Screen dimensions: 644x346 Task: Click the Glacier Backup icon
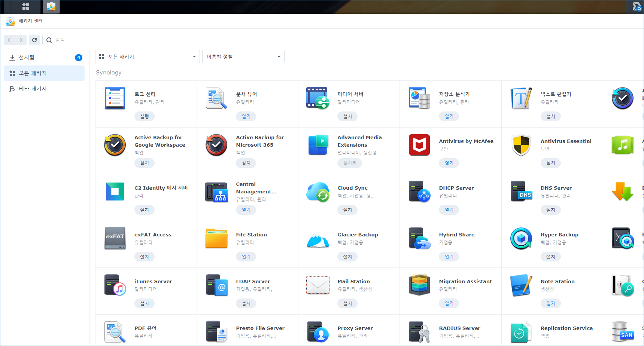pos(318,240)
